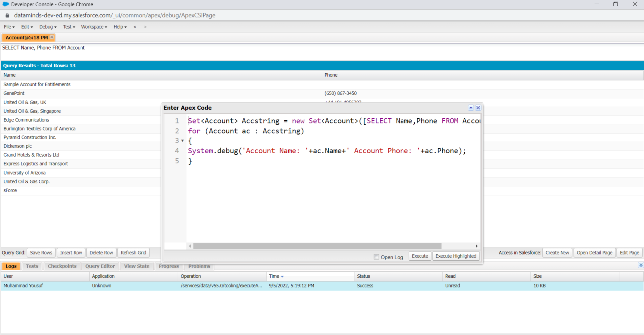Screen dimensions: 644x335
Task: Click the padlock icon in the address bar
Action: pos(7,15)
